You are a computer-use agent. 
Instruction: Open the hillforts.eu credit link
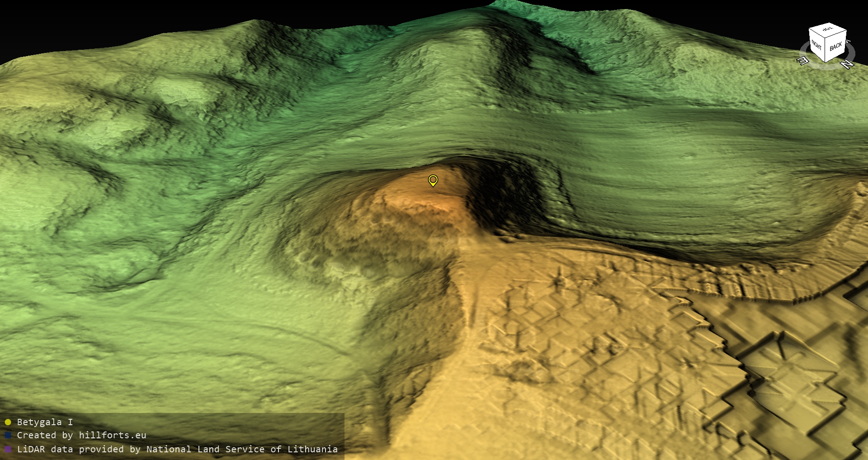[112, 435]
